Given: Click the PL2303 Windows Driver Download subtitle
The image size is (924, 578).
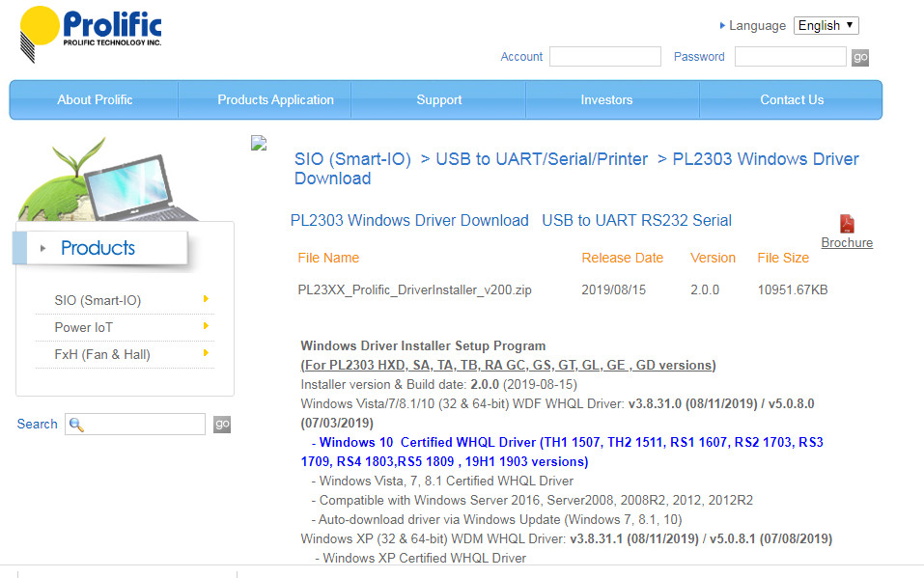Looking at the screenshot, I should tap(409, 220).
